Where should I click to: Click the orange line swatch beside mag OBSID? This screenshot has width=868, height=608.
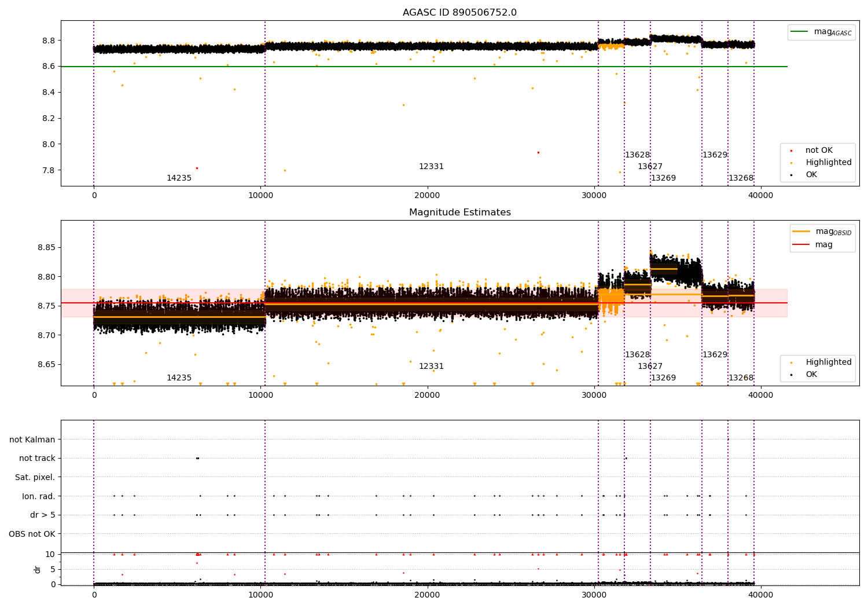point(801,232)
